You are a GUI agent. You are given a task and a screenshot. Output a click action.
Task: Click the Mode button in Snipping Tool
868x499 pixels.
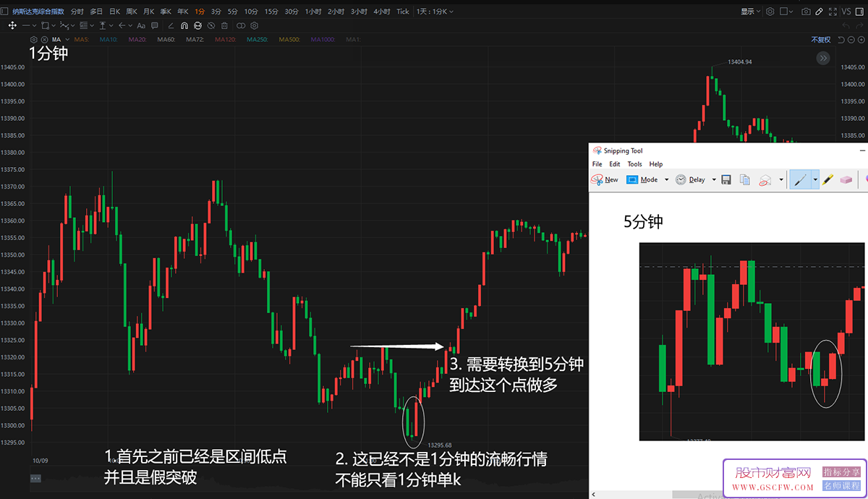[642, 179]
